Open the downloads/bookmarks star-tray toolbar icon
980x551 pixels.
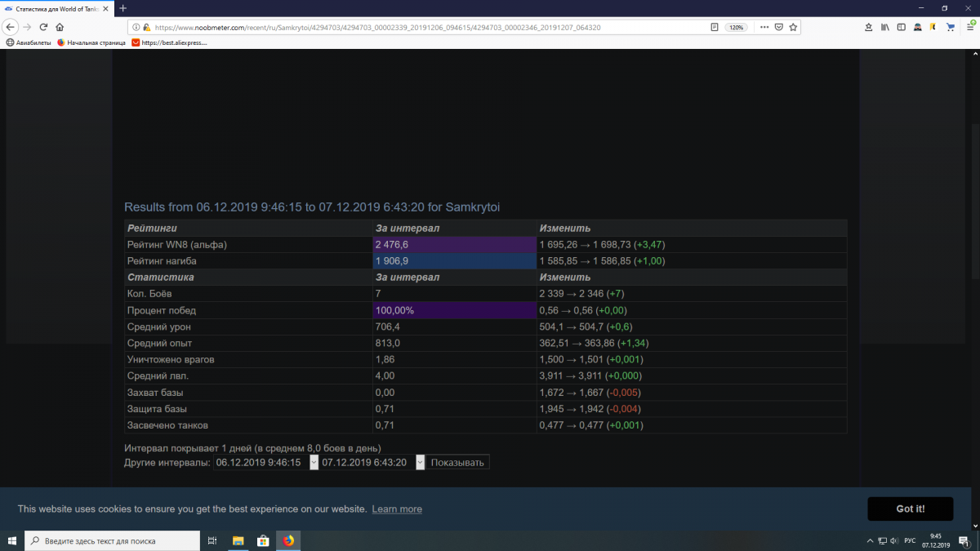[x=867, y=27]
